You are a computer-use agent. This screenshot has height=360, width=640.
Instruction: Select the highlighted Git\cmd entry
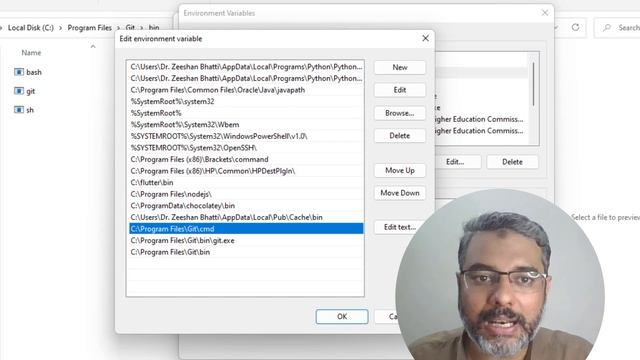tap(246, 229)
